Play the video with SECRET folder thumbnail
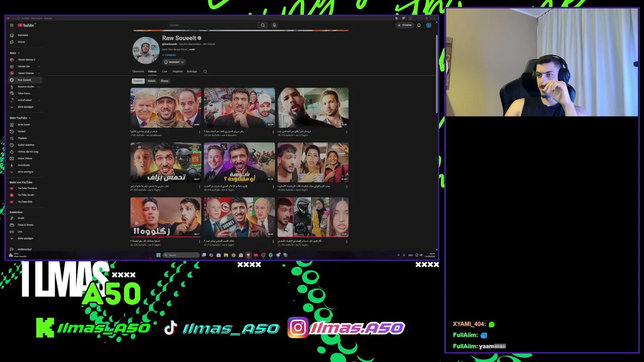The width and height of the screenshot is (644, 362). click(239, 217)
